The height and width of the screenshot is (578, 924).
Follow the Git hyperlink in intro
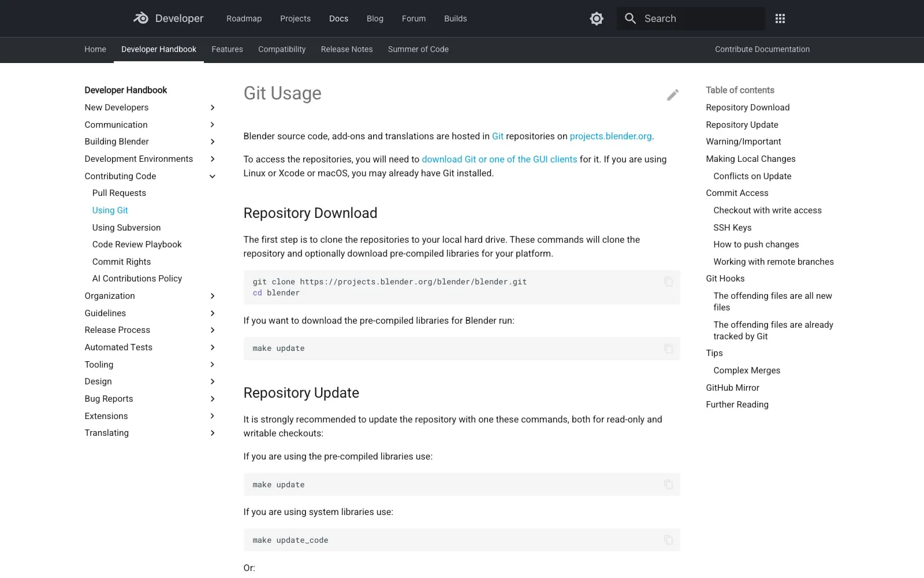[498, 136]
